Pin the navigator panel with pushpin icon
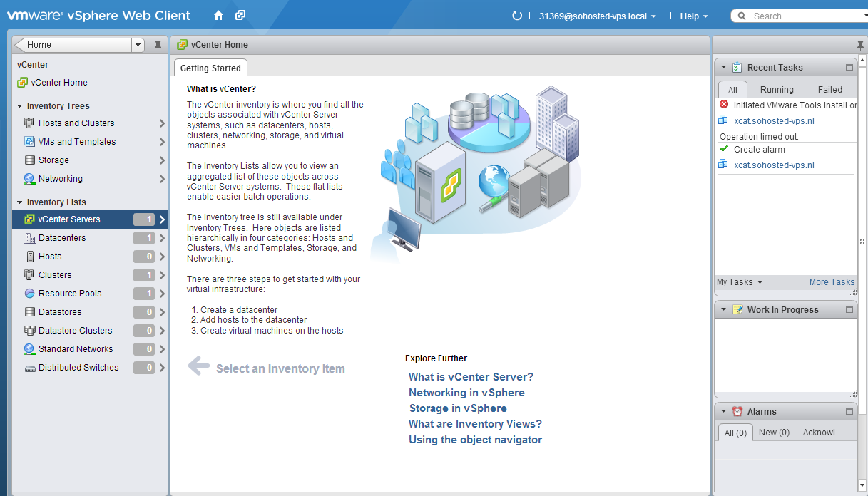 coord(158,46)
